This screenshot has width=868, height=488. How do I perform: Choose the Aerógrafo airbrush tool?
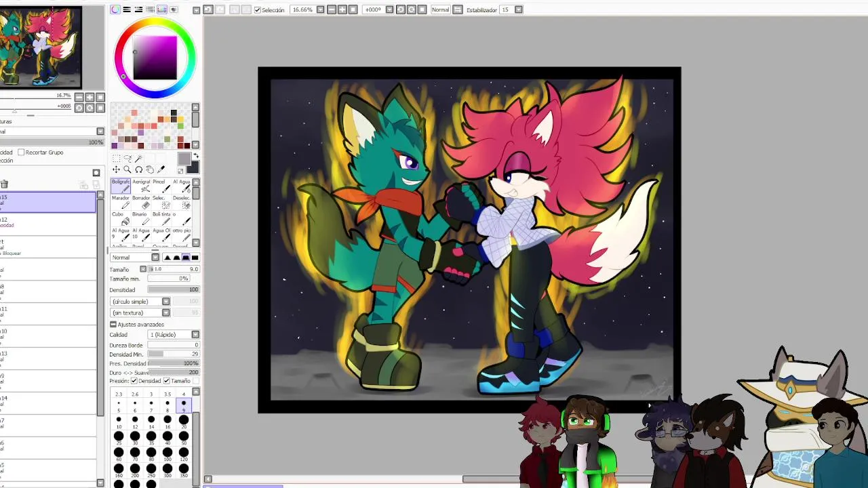coord(141,186)
